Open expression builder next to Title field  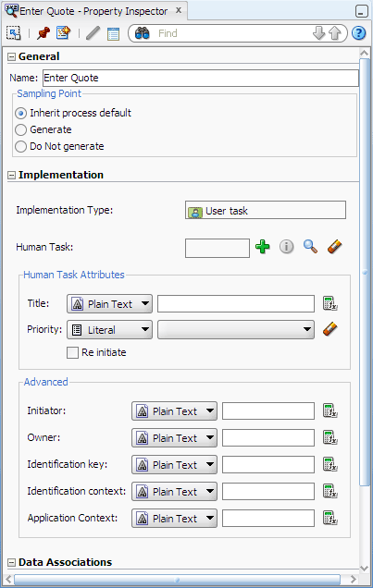pos(330,303)
